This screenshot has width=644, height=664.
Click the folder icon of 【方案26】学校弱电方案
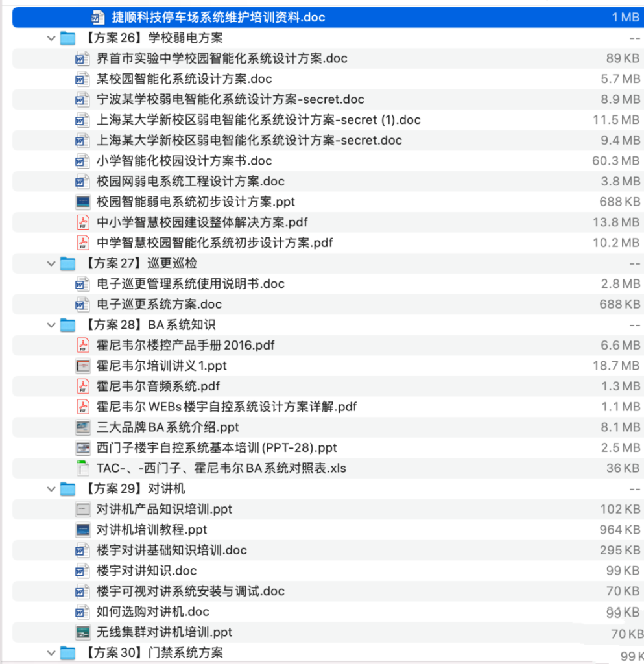[67, 38]
